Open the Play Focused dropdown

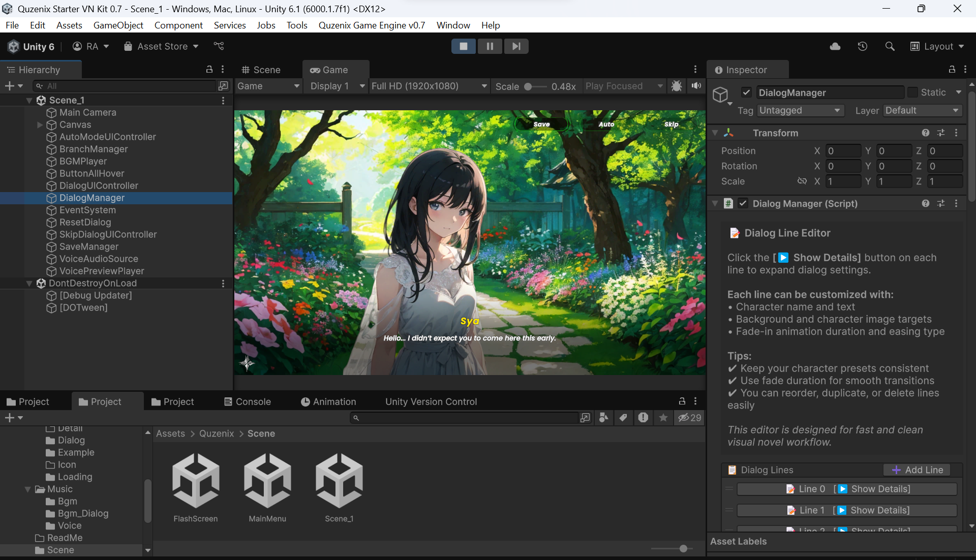624,86
